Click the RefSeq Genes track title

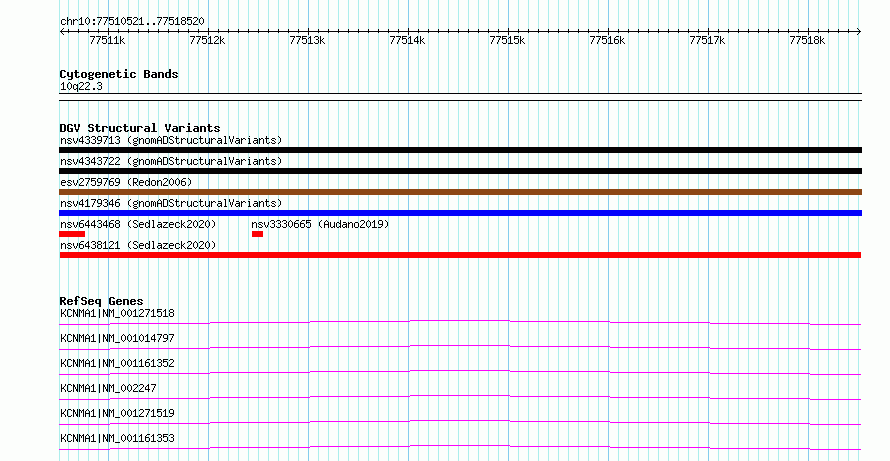[101, 301]
